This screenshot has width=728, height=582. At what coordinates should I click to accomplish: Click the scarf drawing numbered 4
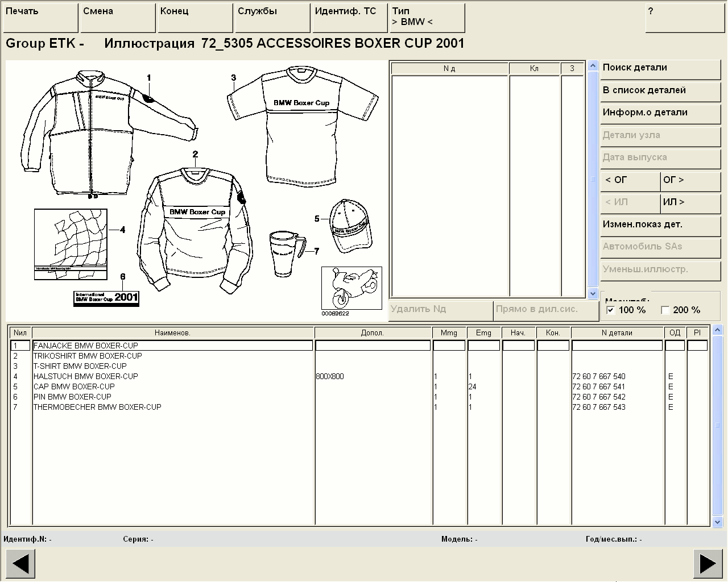coord(71,244)
